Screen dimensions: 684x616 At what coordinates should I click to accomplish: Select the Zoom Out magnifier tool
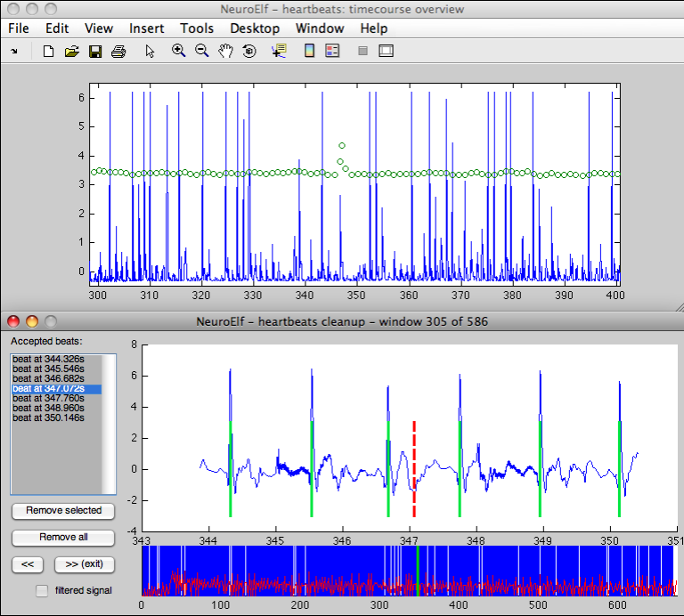click(x=201, y=52)
